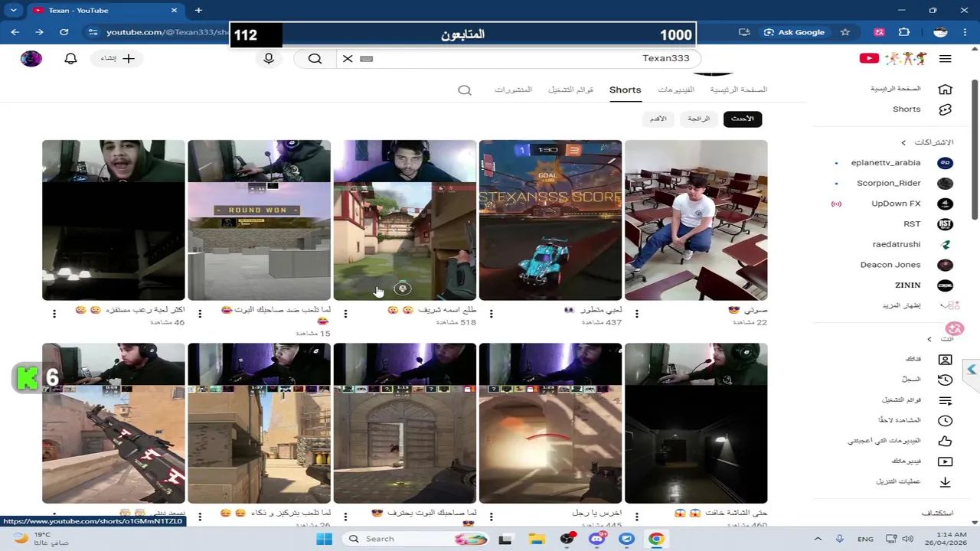Reload the page in Chrome

[64, 32]
